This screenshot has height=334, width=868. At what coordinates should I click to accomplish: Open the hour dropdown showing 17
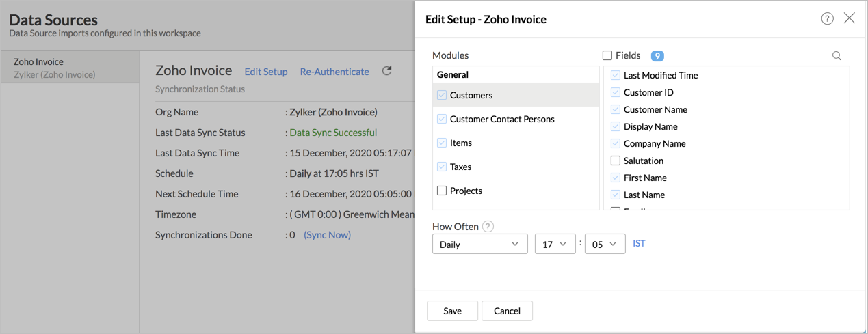pyautogui.click(x=555, y=244)
